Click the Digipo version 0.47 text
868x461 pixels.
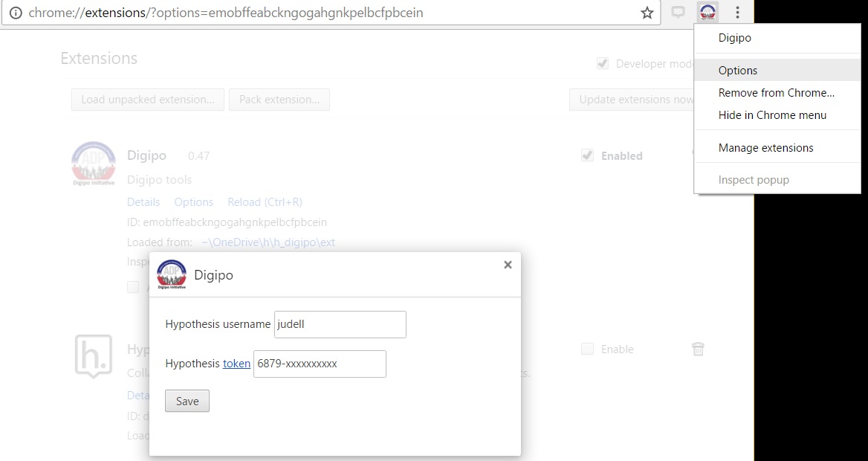(198, 155)
